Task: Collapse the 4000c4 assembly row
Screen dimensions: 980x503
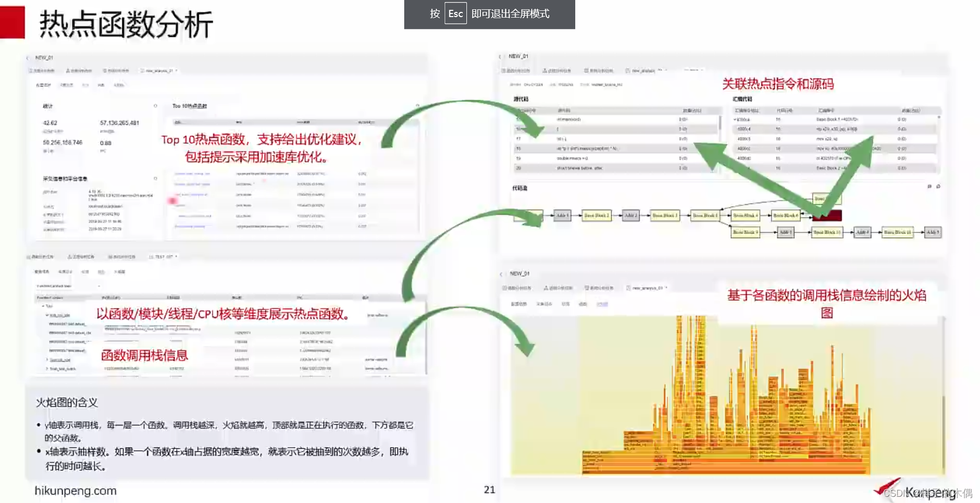Action: click(x=735, y=120)
